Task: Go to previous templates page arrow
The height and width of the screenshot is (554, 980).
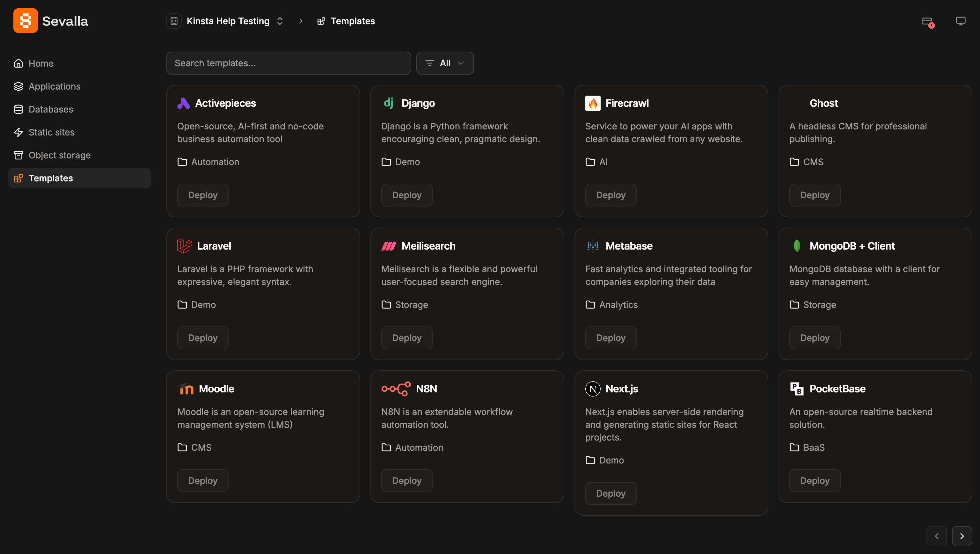Action: (x=936, y=536)
